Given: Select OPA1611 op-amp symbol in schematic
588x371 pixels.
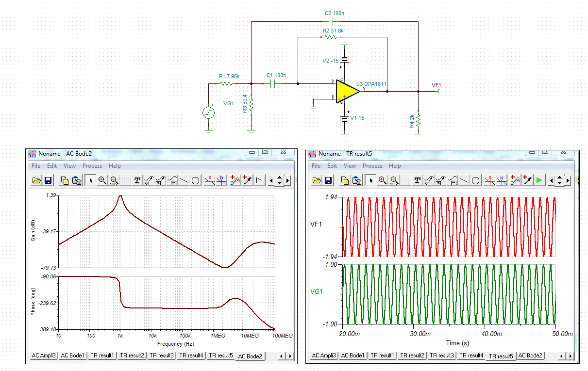Looking at the screenshot, I should point(348,91).
